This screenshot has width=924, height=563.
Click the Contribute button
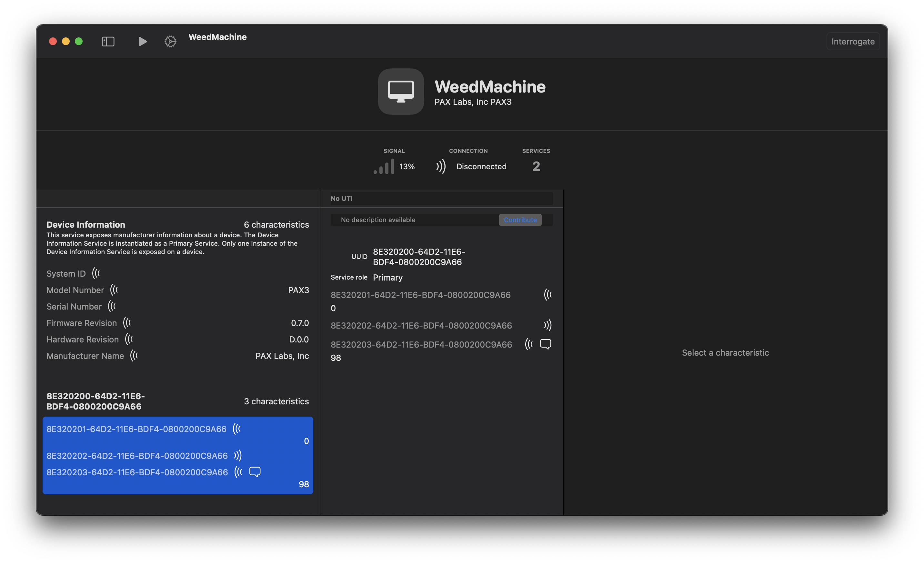click(x=520, y=220)
